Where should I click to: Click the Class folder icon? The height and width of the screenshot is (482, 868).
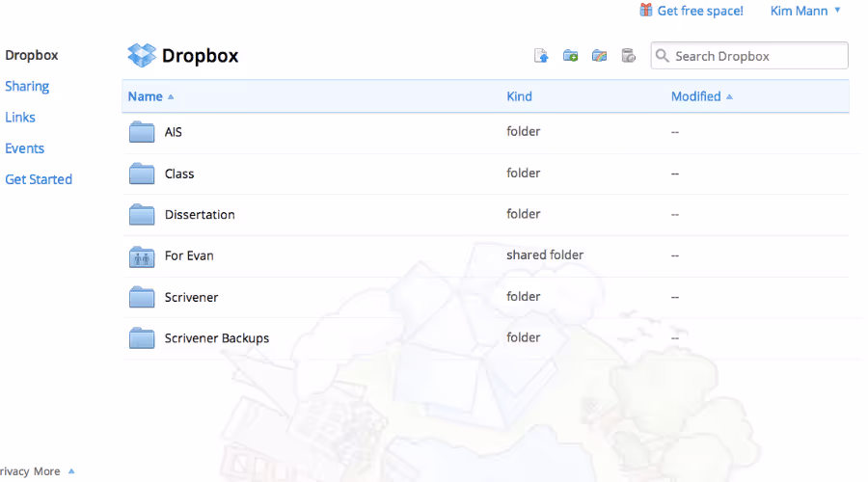point(142,174)
